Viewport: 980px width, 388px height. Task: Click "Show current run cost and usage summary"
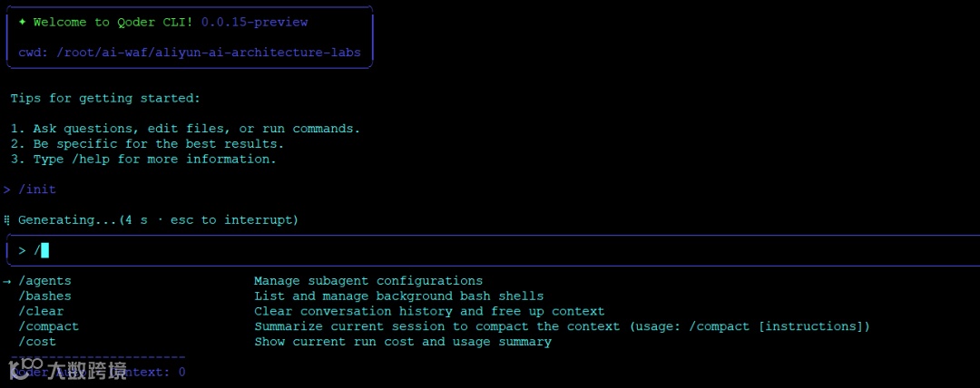[403, 342]
